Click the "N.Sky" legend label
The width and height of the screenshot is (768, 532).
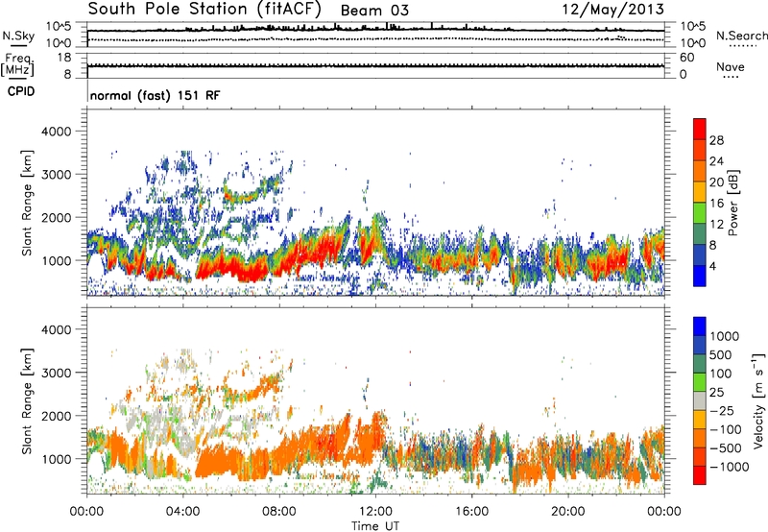pos(18,36)
